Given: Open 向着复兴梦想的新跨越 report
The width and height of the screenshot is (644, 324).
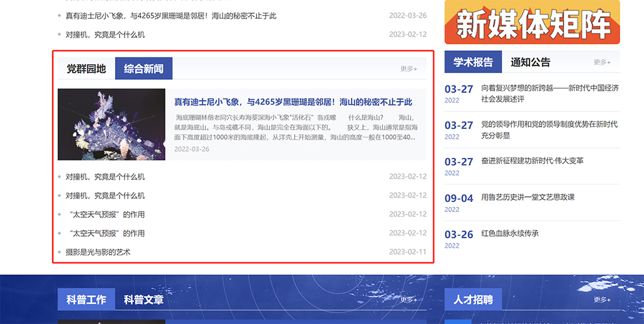Looking at the screenshot, I should click(x=550, y=93).
